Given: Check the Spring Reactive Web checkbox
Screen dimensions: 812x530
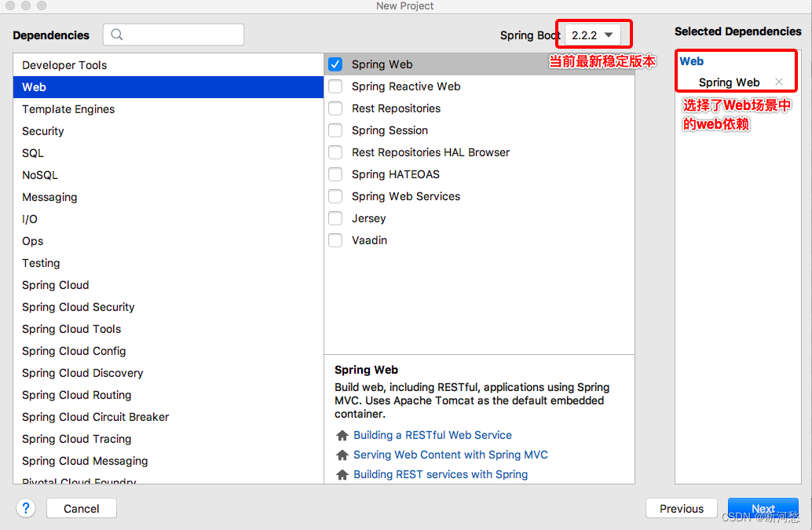Looking at the screenshot, I should (335, 86).
